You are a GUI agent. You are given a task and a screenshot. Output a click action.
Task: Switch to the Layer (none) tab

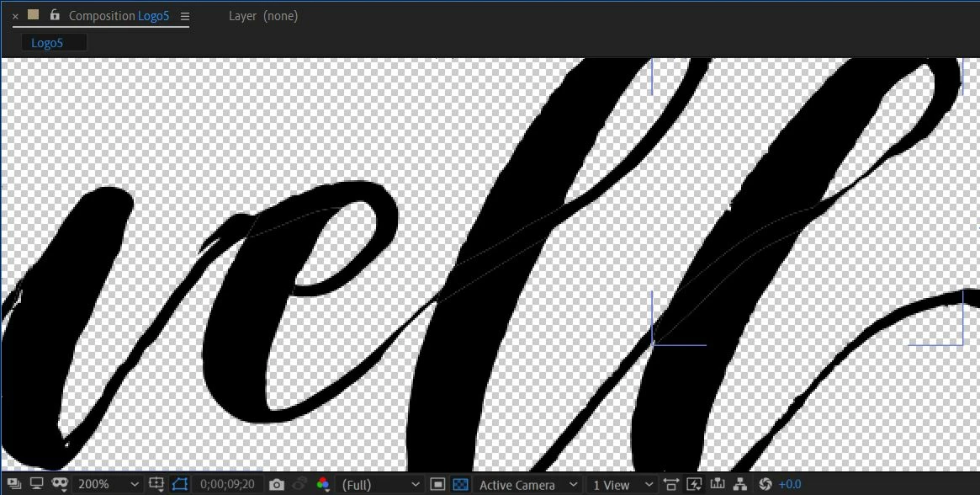click(263, 16)
